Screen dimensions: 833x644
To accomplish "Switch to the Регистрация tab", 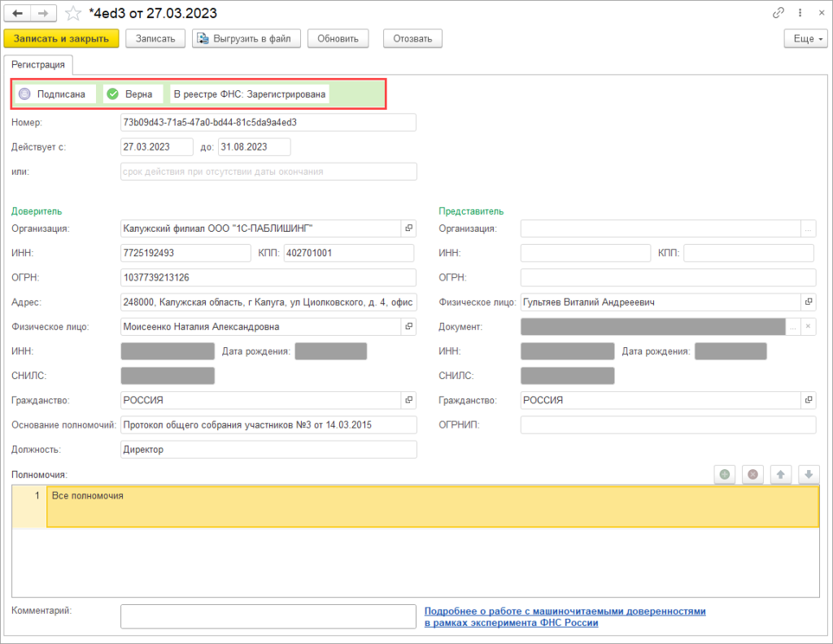I will [x=39, y=64].
